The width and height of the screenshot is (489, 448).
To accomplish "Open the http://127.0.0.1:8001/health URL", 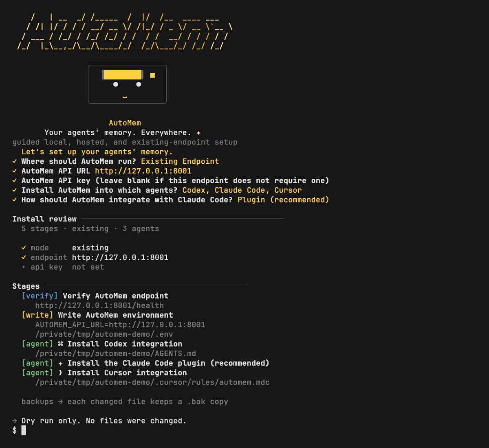I will [x=99, y=305].
